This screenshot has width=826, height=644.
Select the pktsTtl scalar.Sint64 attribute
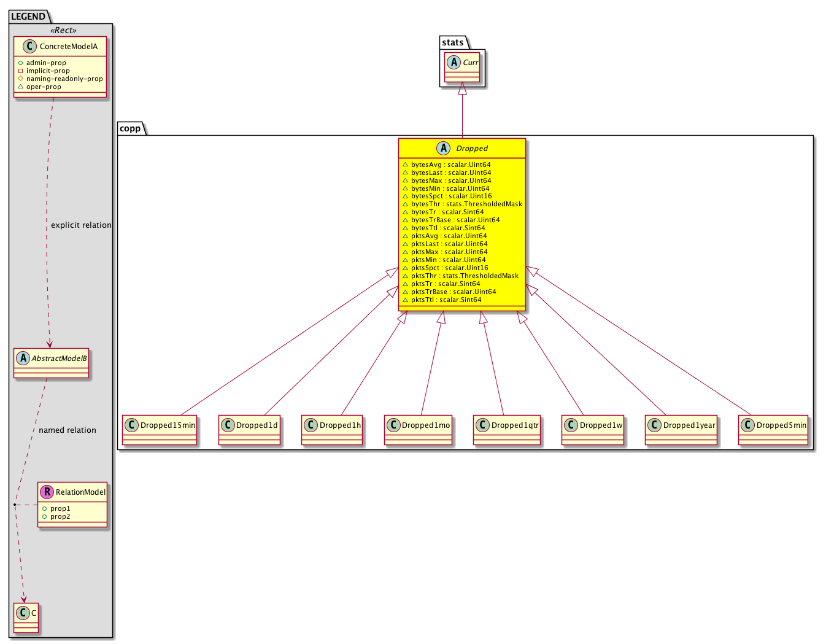pyautogui.click(x=446, y=300)
